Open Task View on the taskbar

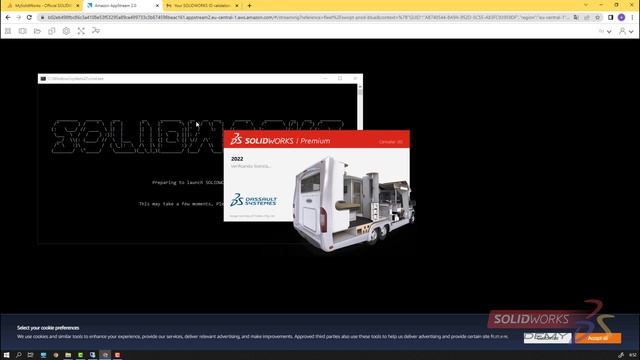click(31, 355)
